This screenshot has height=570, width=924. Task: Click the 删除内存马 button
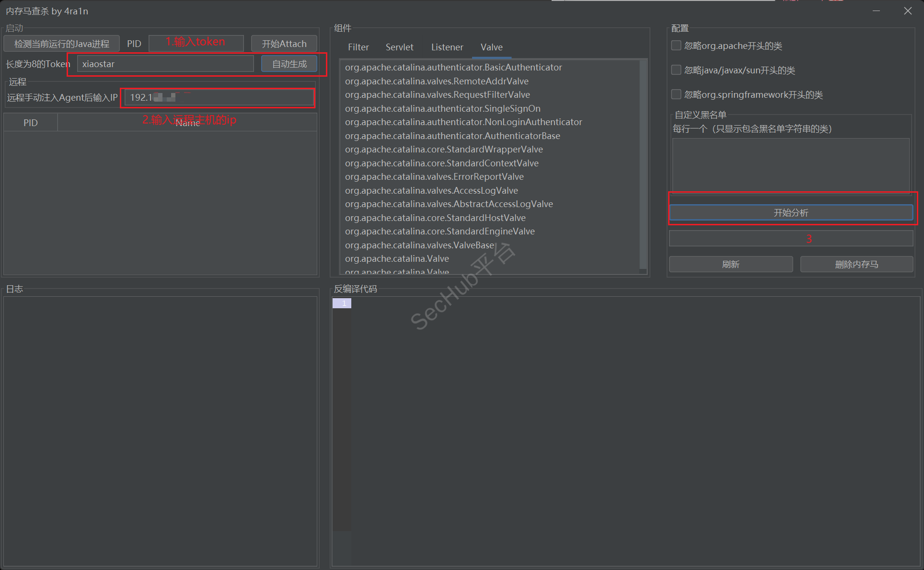[856, 264]
